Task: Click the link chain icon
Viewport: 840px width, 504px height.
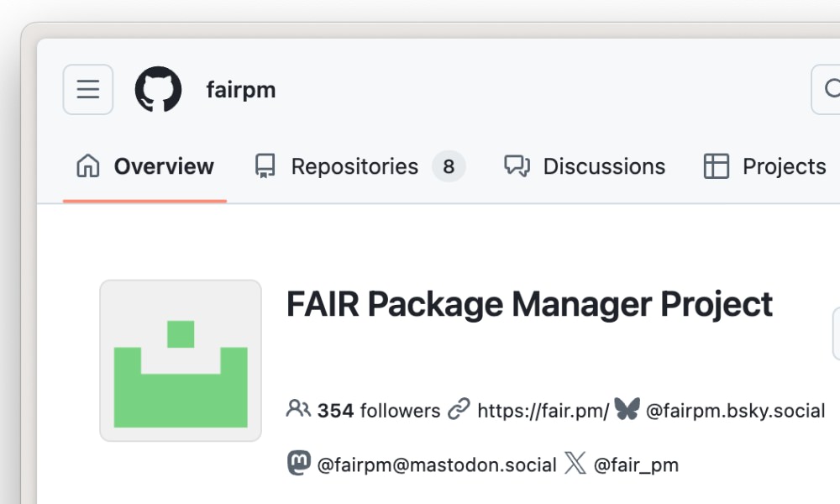Action: tap(459, 410)
